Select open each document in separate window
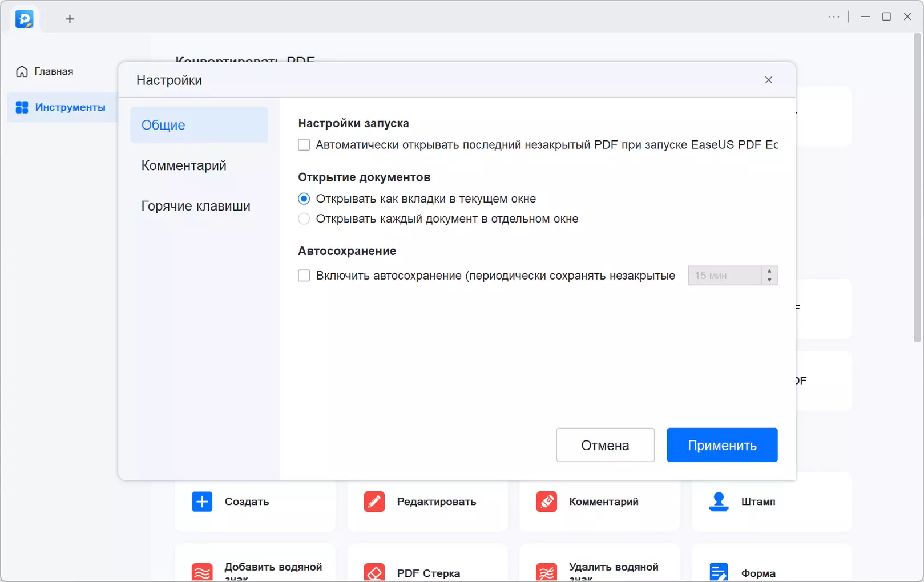 304,219
